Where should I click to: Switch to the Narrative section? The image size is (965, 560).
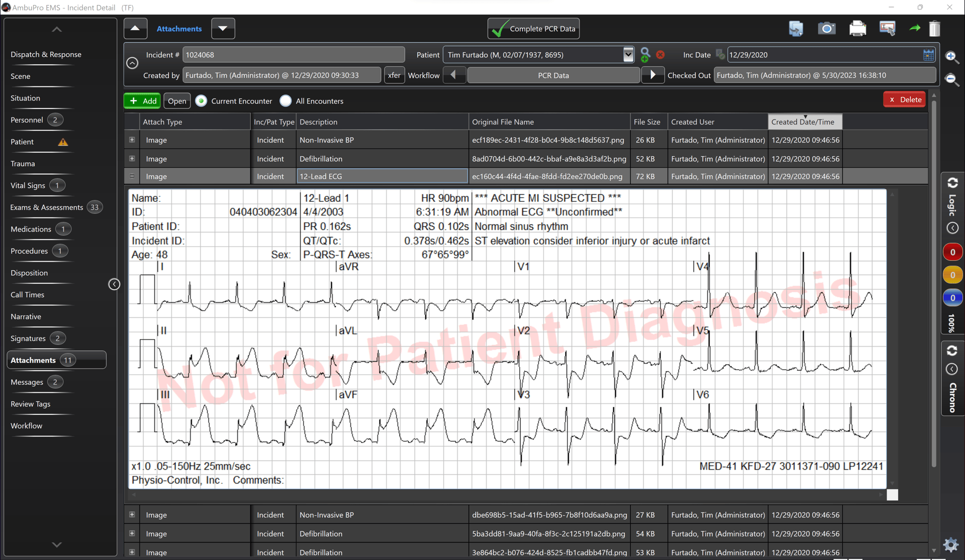point(26,316)
